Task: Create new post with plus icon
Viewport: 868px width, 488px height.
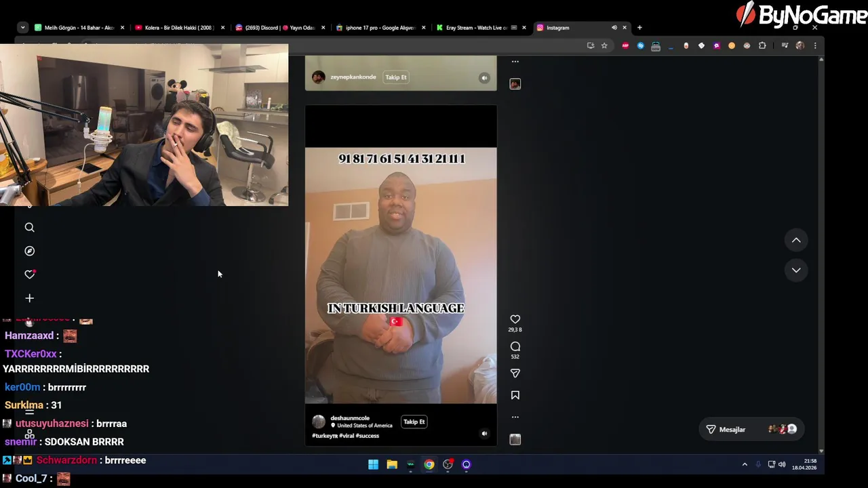Action: tap(29, 298)
